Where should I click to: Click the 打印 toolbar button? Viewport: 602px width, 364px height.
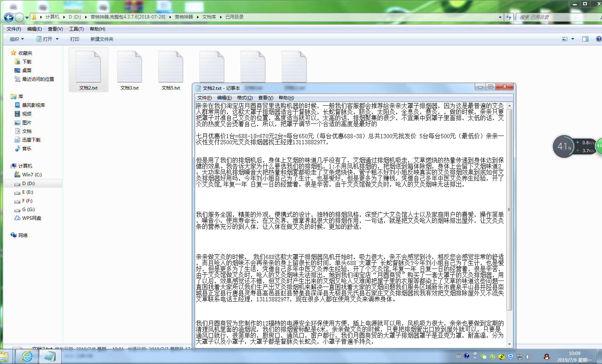tap(74, 39)
